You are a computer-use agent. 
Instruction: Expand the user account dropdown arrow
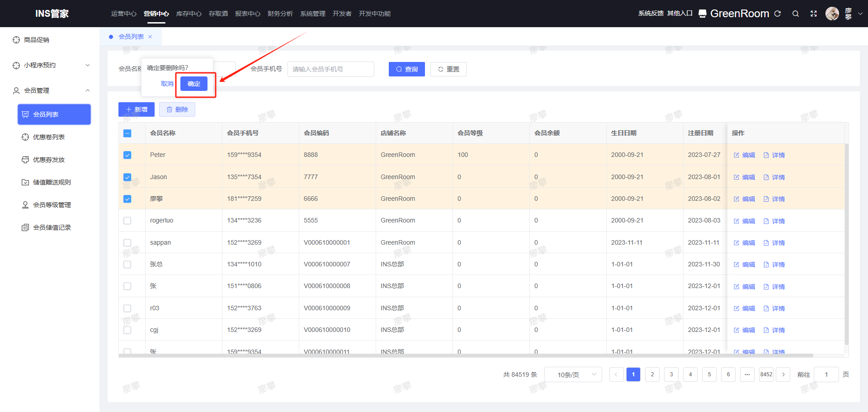click(x=860, y=14)
